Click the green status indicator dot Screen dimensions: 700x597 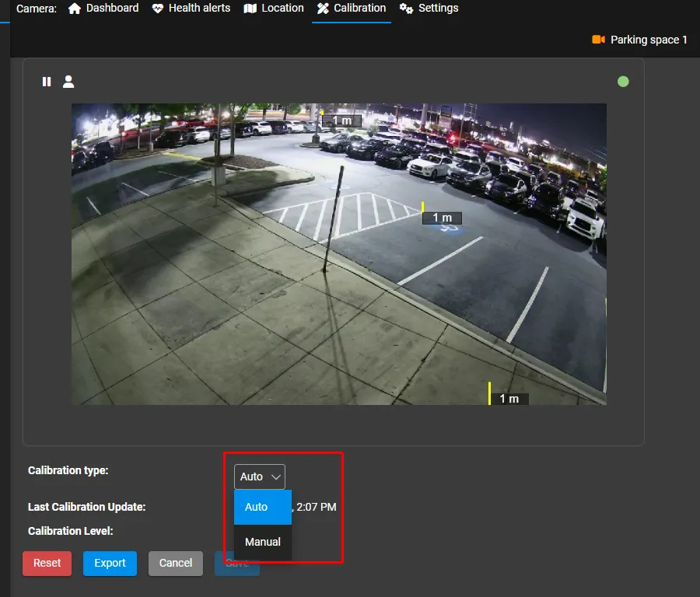point(623,82)
